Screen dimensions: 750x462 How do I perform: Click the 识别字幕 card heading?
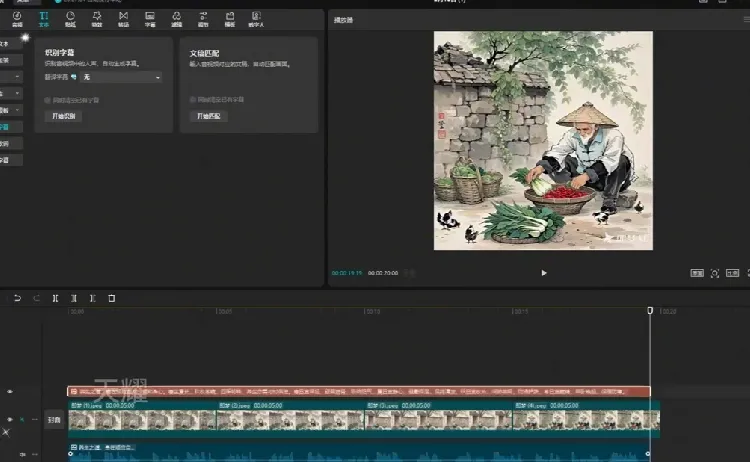click(59, 53)
